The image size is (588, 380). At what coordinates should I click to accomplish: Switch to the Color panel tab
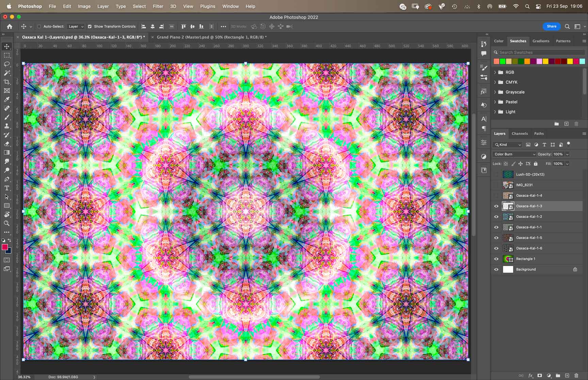point(499,41)
